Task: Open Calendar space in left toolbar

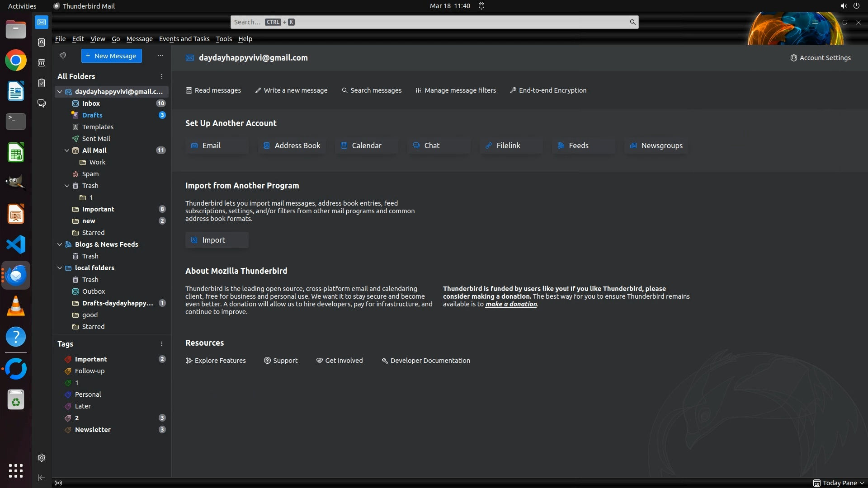Action: tap(42, 63)
